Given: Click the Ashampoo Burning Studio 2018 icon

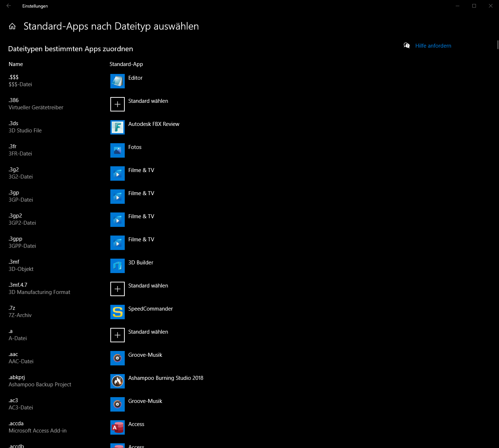Looking at the screenshot, I should tap(117, 381).
